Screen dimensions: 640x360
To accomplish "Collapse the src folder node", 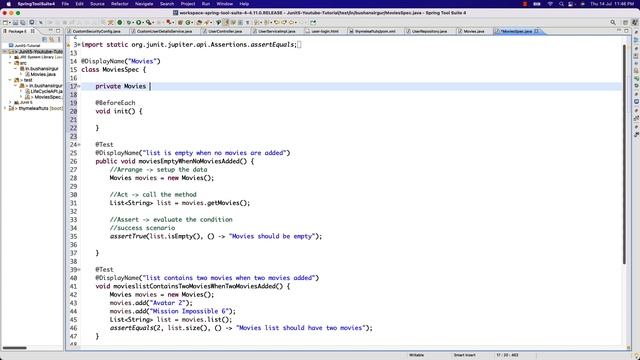I will pyautogui.click(x=11, y=63).
